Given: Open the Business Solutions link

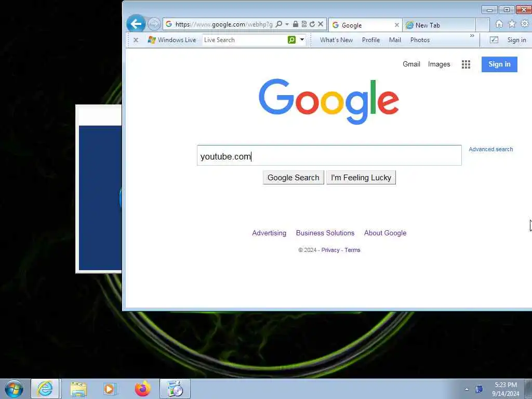Looking at the screenshot, I should click(325, 233).
